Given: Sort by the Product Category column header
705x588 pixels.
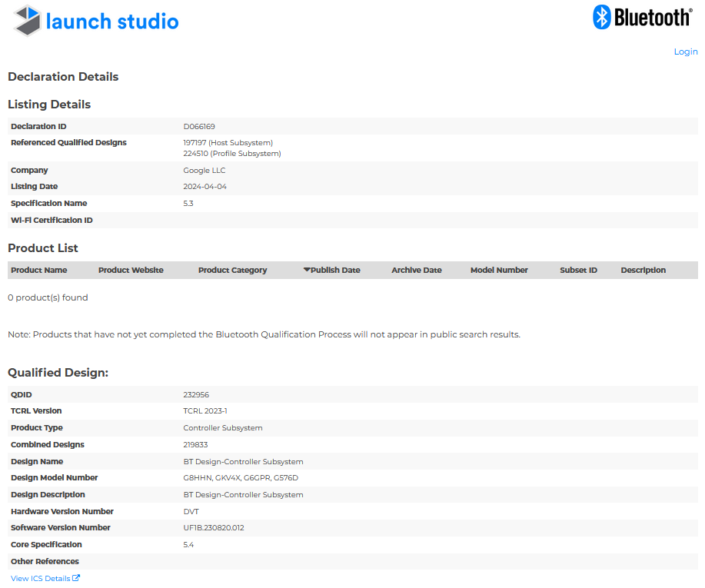Looking at the screenshot, I should (232, 270).
